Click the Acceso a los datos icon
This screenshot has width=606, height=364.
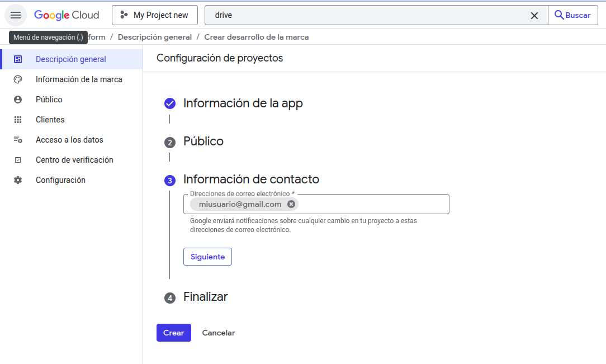(18, 139)
